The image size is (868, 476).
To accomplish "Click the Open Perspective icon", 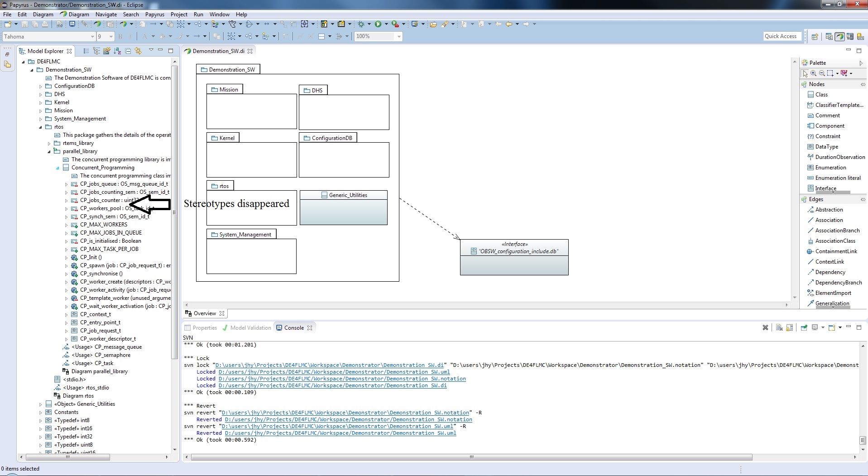I will click(815, 37).
